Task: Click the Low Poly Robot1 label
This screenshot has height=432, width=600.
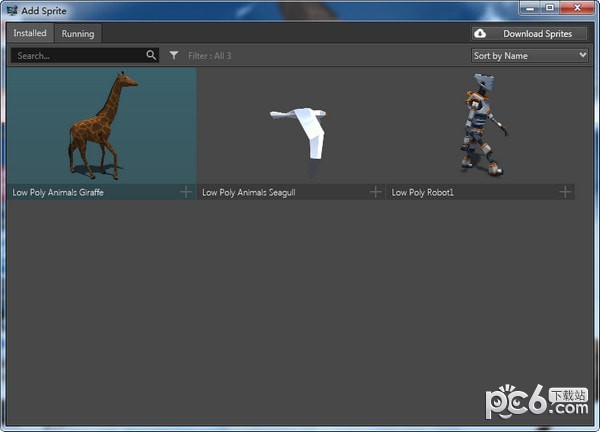Action: [423, 192]
